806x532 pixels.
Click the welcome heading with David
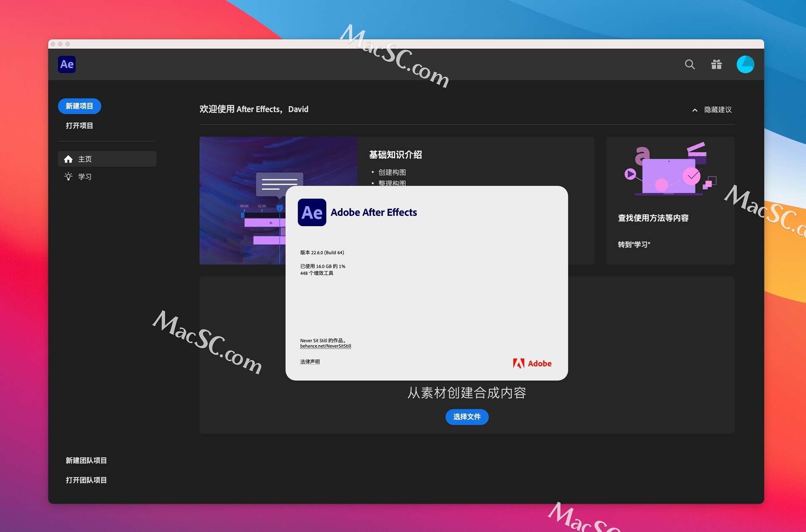(x=254, y=109)
